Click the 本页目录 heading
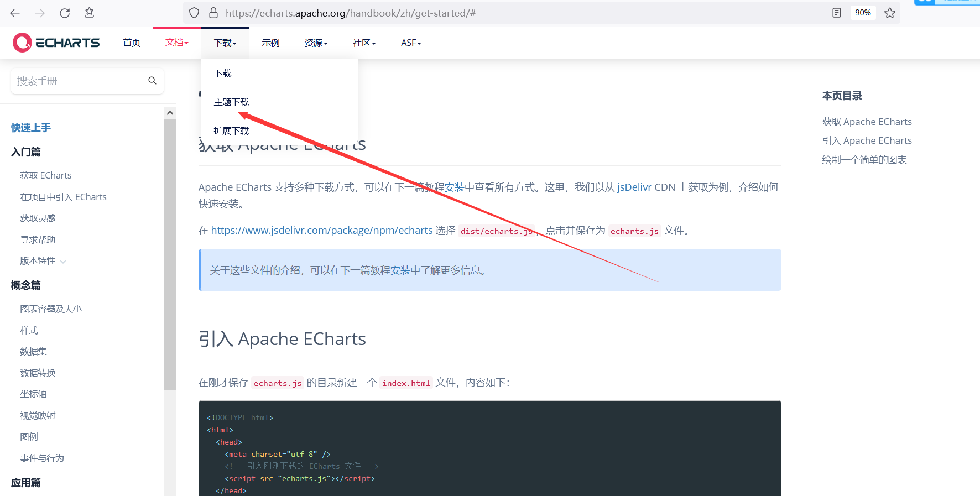The width and height of the screenshot is (980, 496). point(842,96)
